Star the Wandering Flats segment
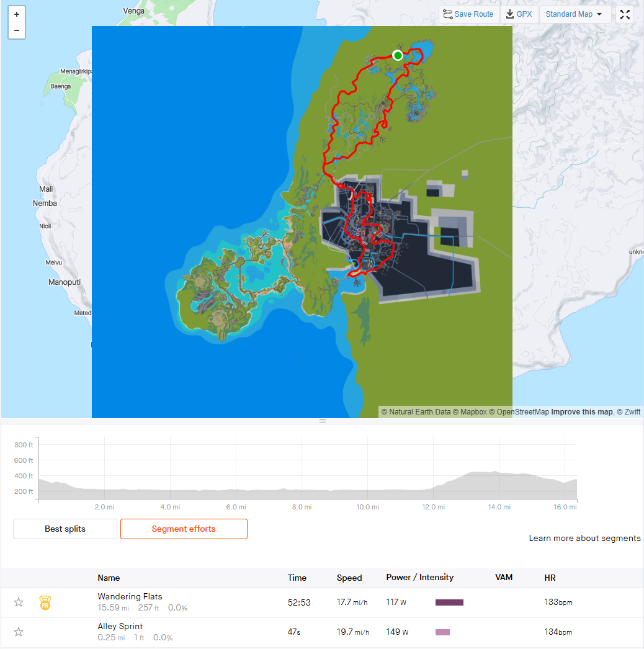The height and width of the screenshot is (649, 644). (x=19, y=602)
